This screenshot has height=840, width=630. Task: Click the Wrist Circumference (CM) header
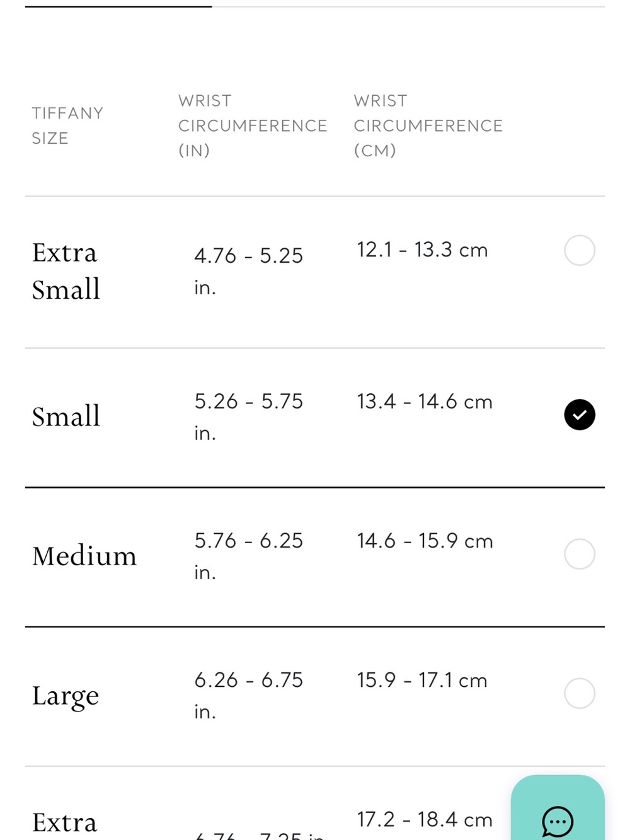(x=428, y=125)
